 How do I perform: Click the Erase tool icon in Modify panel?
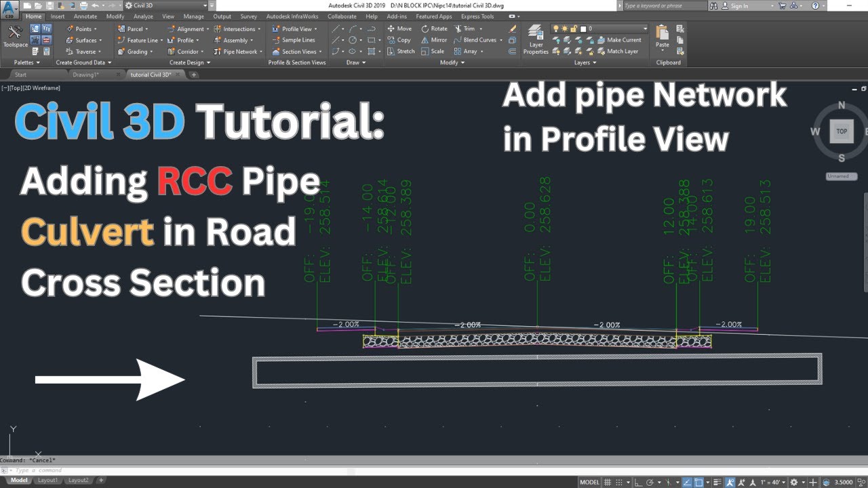coord(513,29)
